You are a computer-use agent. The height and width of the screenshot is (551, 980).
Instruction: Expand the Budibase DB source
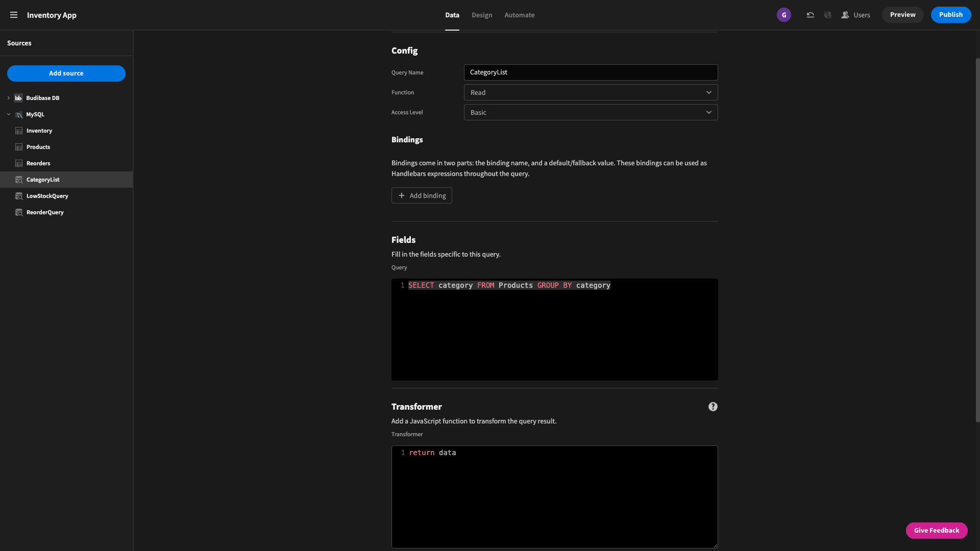[x=8, y=98]
